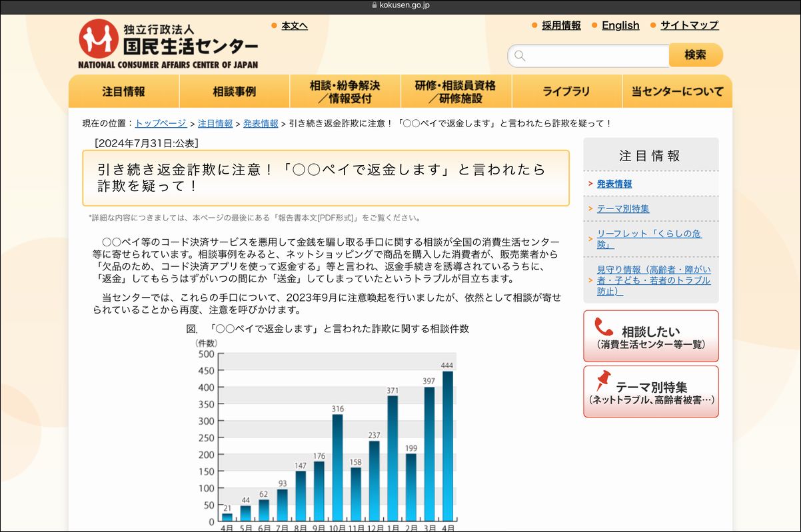Viewport: 801px width, 532px height.
Task: Click the red pushpin icon on テーマ別特集 banner
Action: tap(603, 381)
